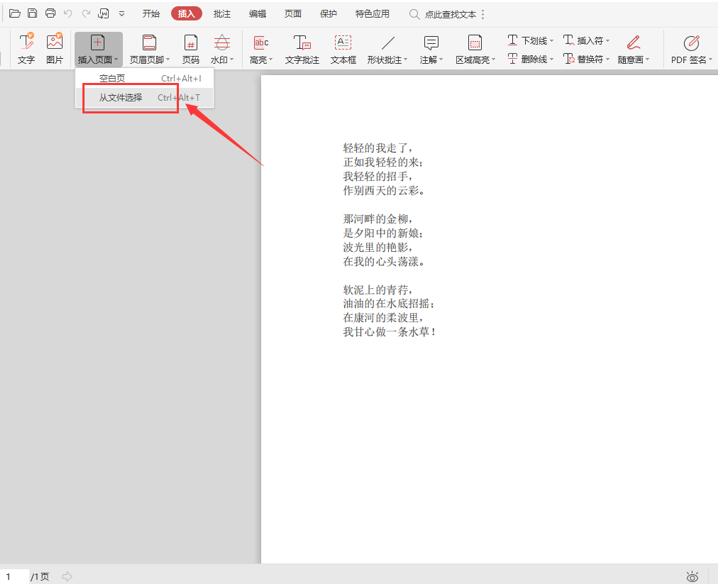Open 形状批注 shape annotation dropdown
This screenshot has width=720, height=584.
click(x=387, y=49)
